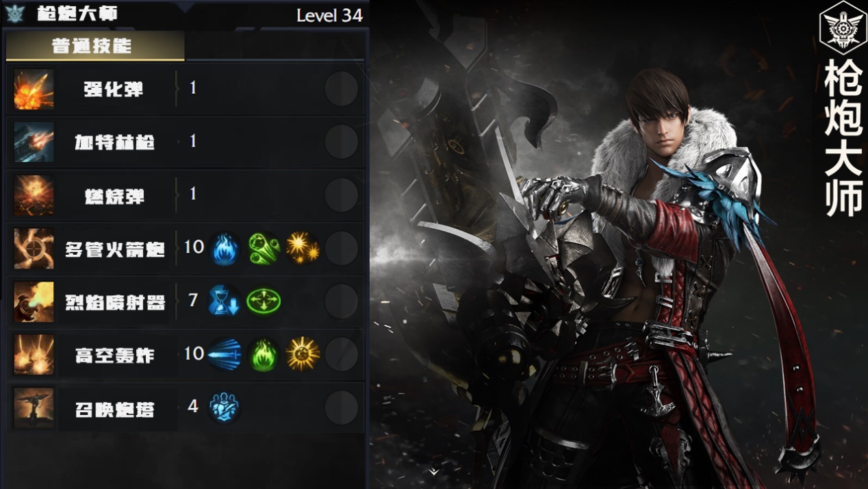Toggle the round slot on 强化弹 row
This screenshot has height=489, width=868.
tap(341, 89)
